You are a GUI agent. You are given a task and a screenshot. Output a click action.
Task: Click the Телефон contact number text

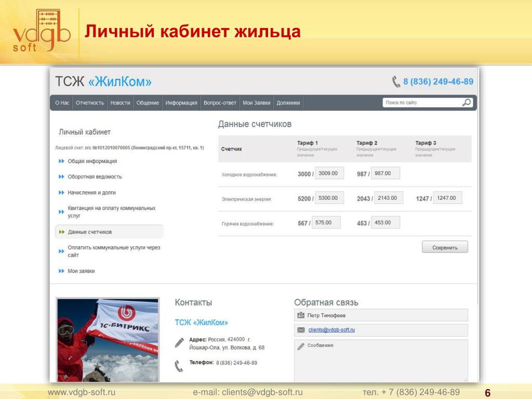[x=236, y=363]
